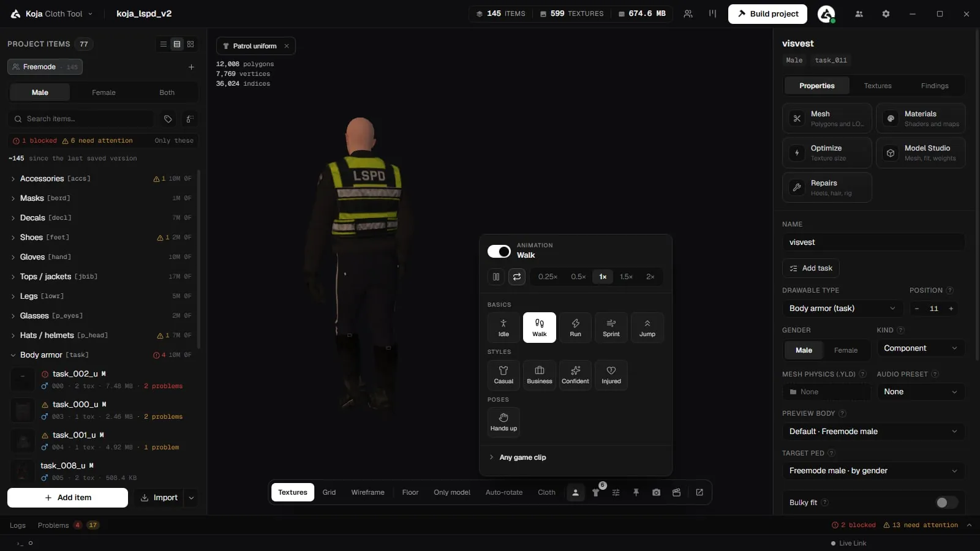Viewport: 980px width, 551px height.
Task: Open the pop-out viewport icon
Action: 699,492
